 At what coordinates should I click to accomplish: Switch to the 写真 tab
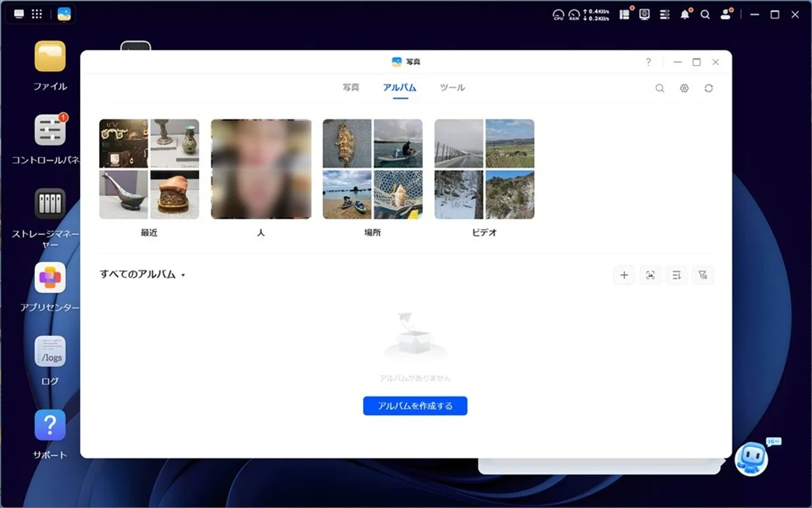351,88
